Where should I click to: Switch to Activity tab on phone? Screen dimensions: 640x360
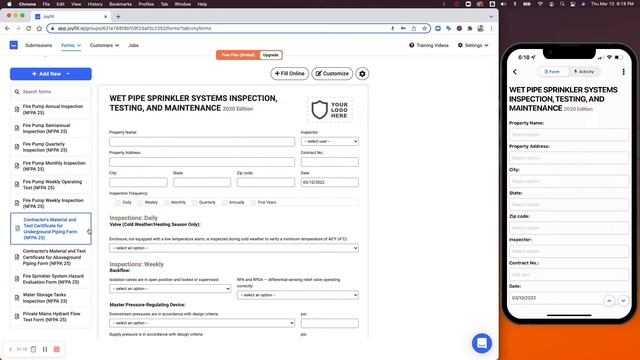pos(584,71)
